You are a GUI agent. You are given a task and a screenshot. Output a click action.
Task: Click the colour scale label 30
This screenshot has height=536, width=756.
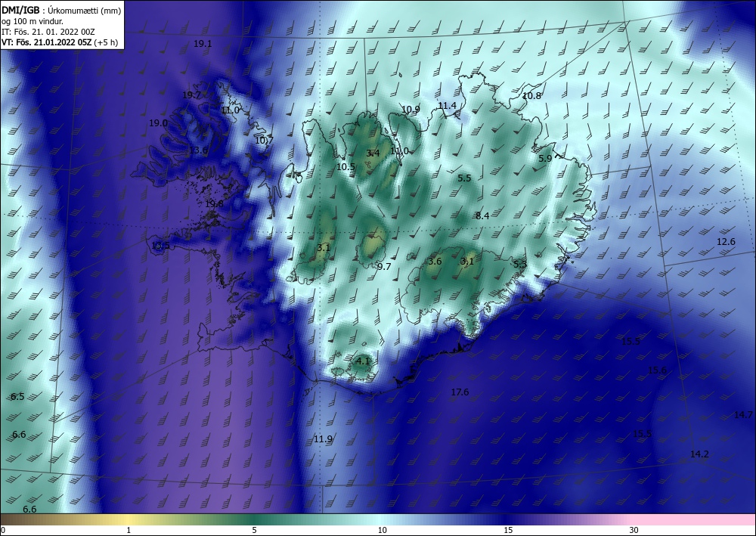pyautogui.click(x=634, y=530)
